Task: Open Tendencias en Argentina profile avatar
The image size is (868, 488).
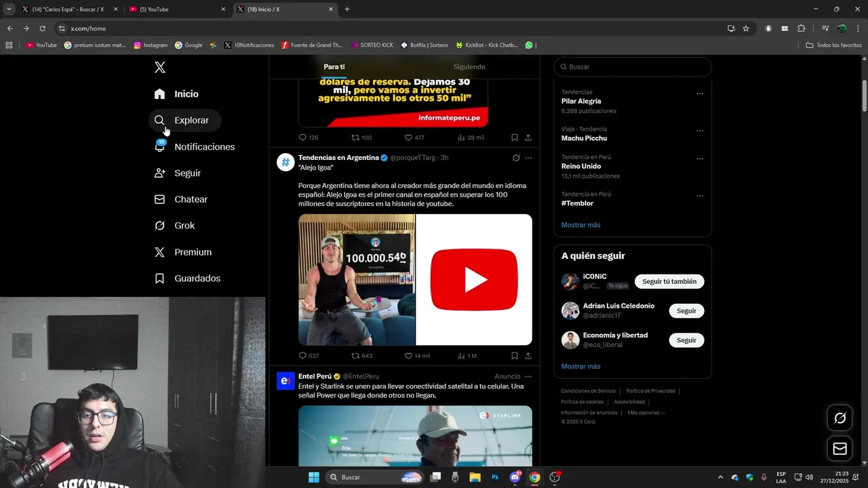Action: tap(285, 162)
